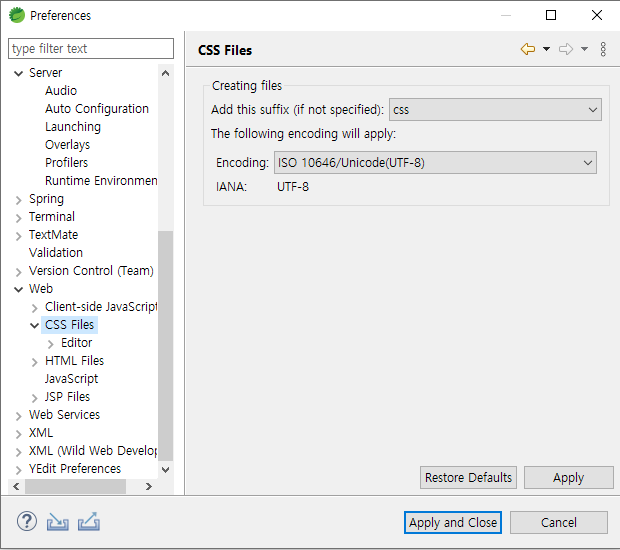The image size is (620, 550).
Task: Select Launching preference page
Action: 73,127
